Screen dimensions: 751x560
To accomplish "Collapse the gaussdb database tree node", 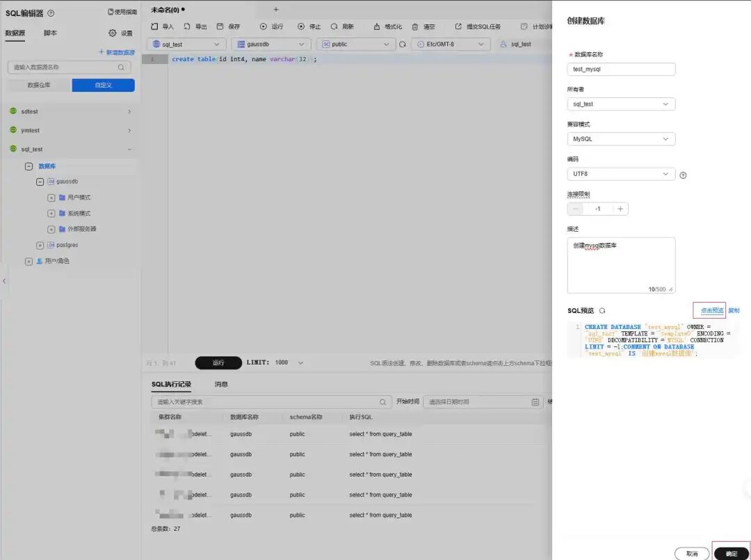I will tap(40, 182).
